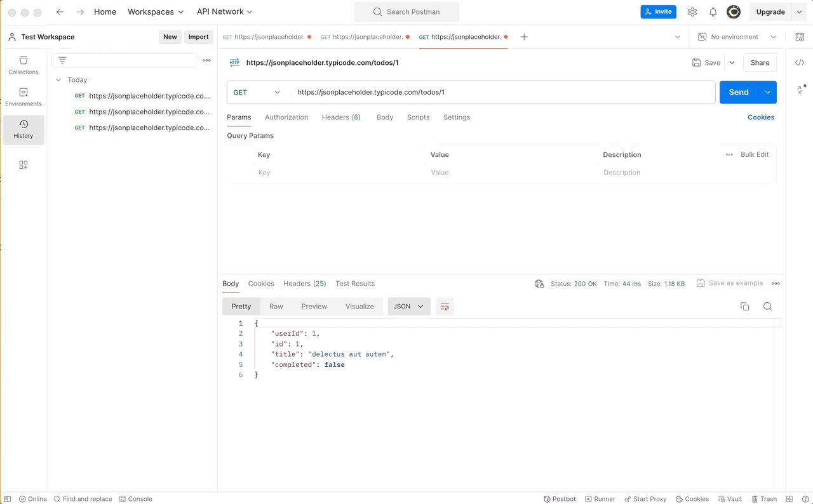This screenshot has width=813, height=504.
Task: Click the Send button
Action: tap(739, 93)
